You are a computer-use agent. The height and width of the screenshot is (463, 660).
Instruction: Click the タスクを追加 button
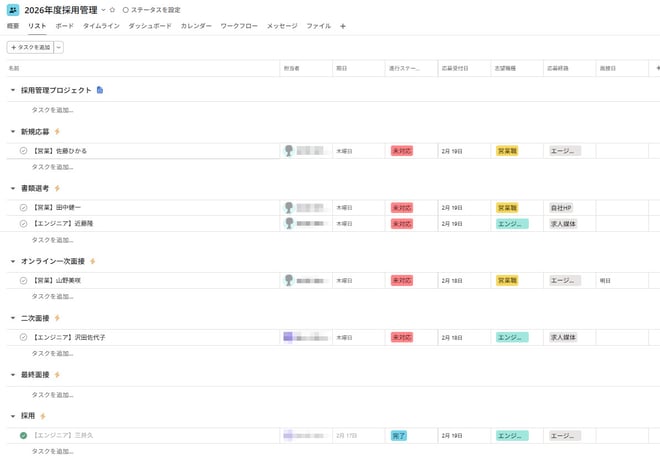pos(29,47)
